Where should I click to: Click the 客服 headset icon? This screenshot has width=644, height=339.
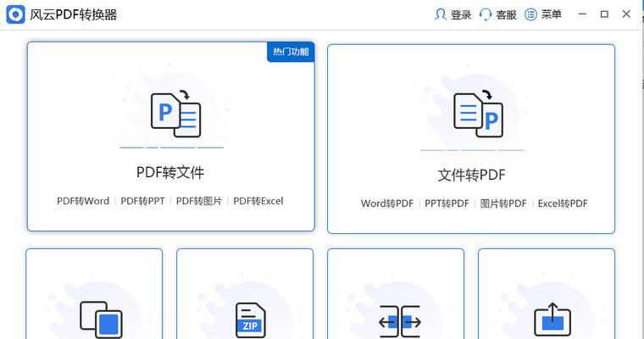(x=486, y=14)
